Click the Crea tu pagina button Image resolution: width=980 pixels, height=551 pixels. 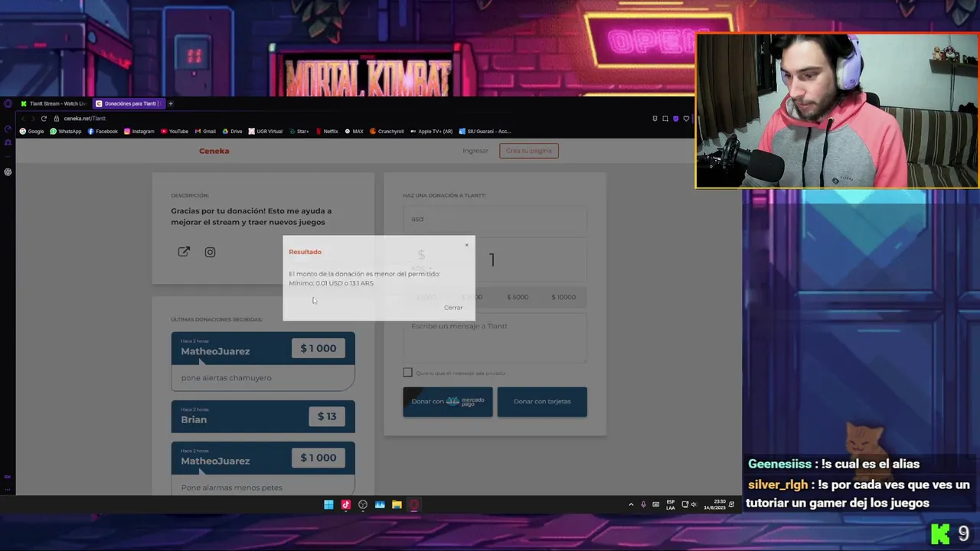click(529, 151)
